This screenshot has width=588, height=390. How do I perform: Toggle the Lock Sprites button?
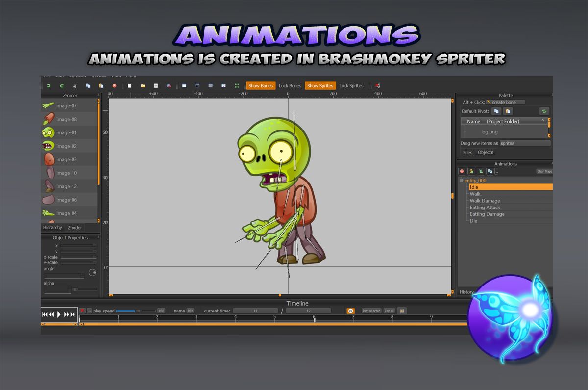tap(351, 86)
